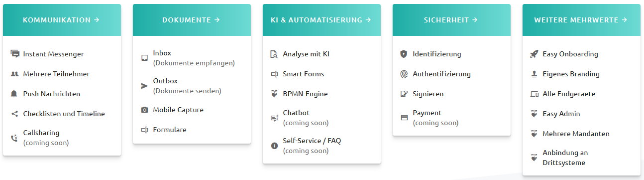Image resolution: width=644 pixels, height=180 pixels.
Task: Click the Self-Service / FAQ label
Action: point(312,141)
